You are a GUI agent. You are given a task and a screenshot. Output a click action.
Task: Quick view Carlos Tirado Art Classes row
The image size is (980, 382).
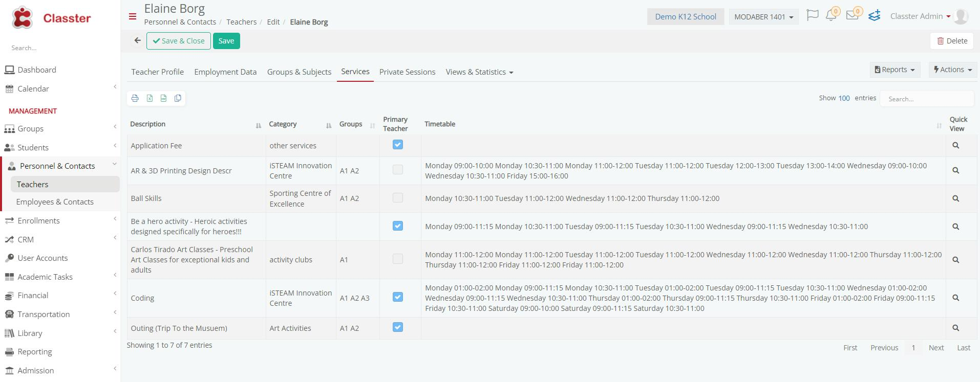955,260
